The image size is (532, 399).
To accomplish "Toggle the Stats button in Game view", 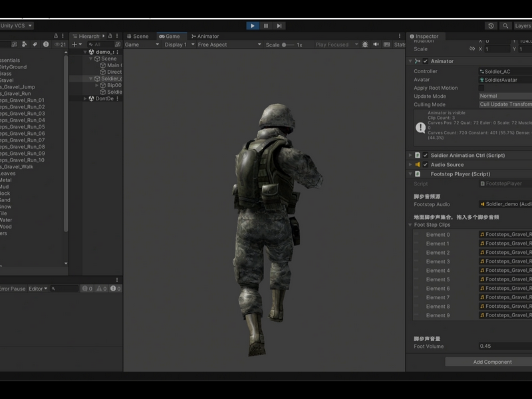I will 400,45.
